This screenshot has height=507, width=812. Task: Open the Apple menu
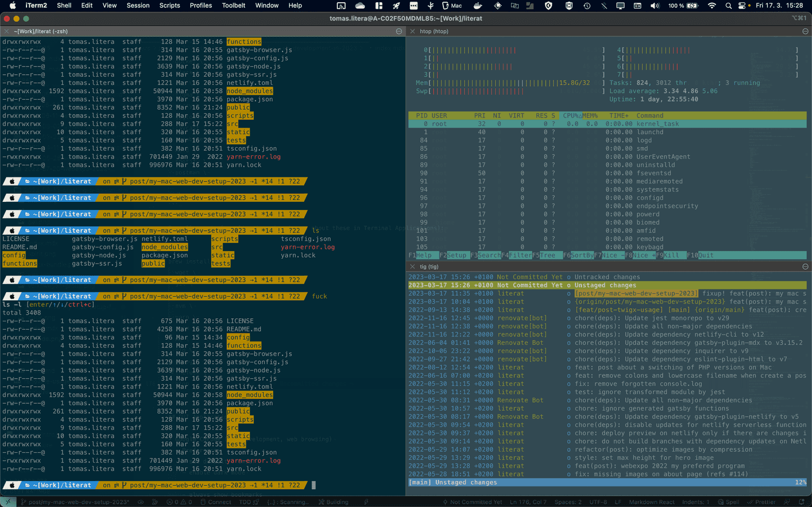pyautogui.click(x=12, y=5)
